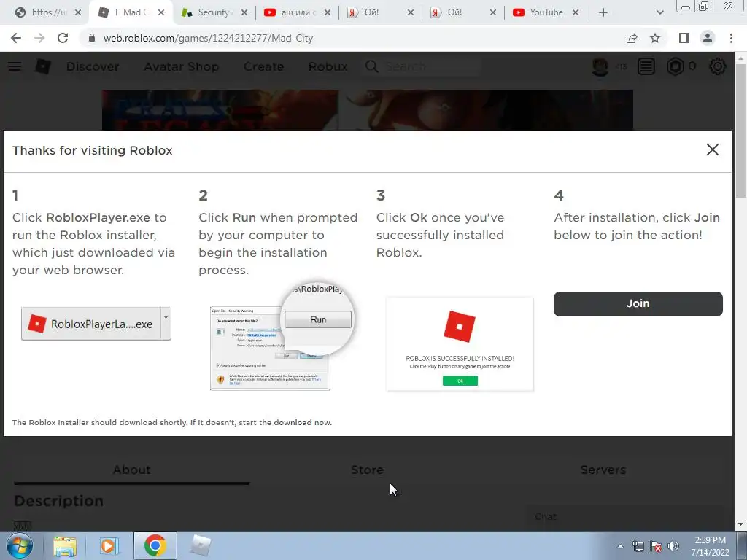Open the Chrome profile avatar menu
This screenshot has width=747, height=560.
coord(708,38)
